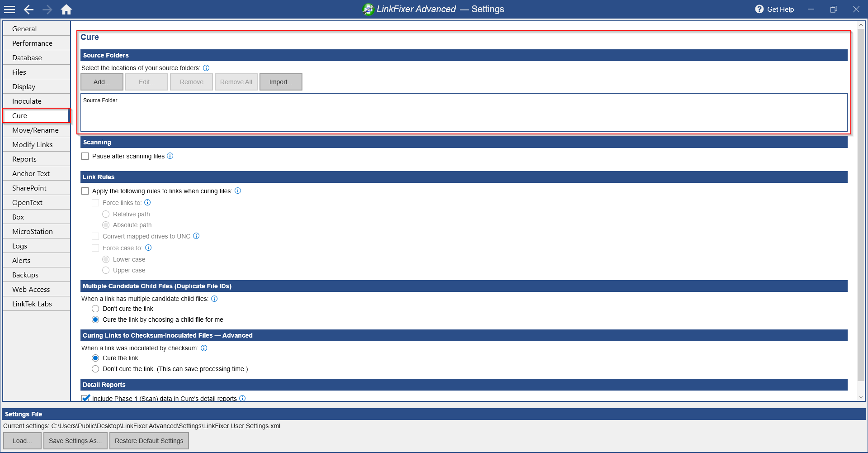Open the Anchor Text settings tab
Screen dimensions: 868x453
(37, 173)
